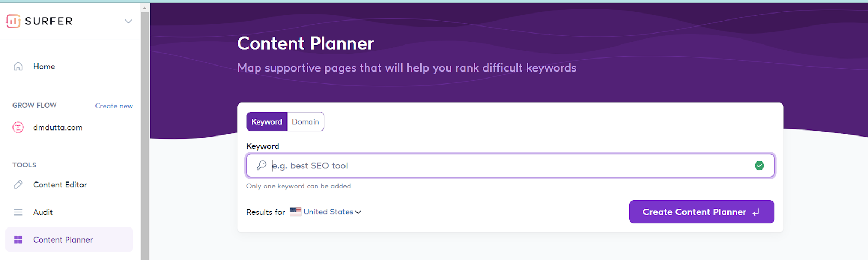Select Audit in the sidebar
This screenshot has height=260, width=868.
[x=43, y=212]
